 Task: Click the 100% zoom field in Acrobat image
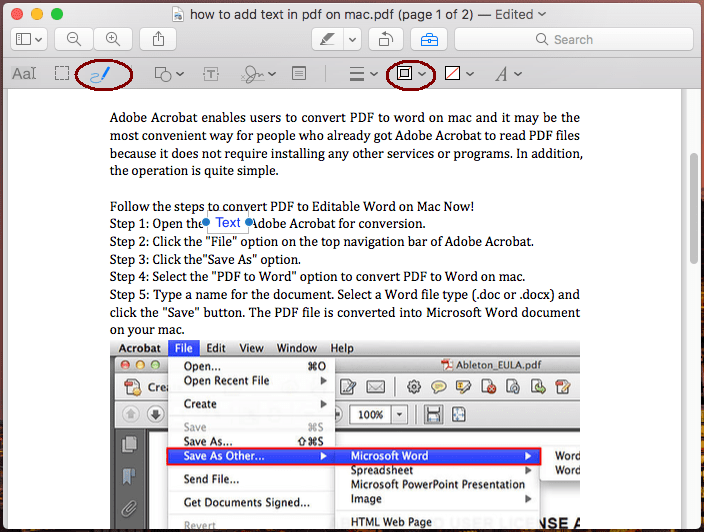click(370, 414)
